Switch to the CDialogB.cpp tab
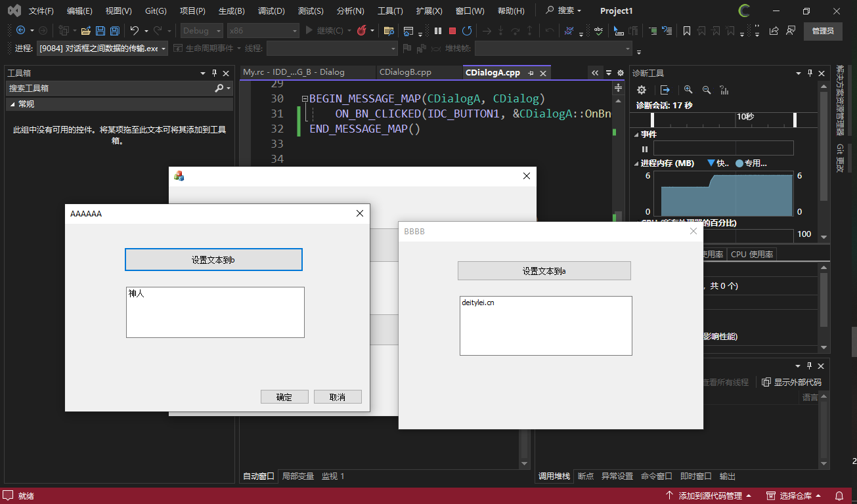The width and height of the screenshot is (857, 504). (405, 72)
